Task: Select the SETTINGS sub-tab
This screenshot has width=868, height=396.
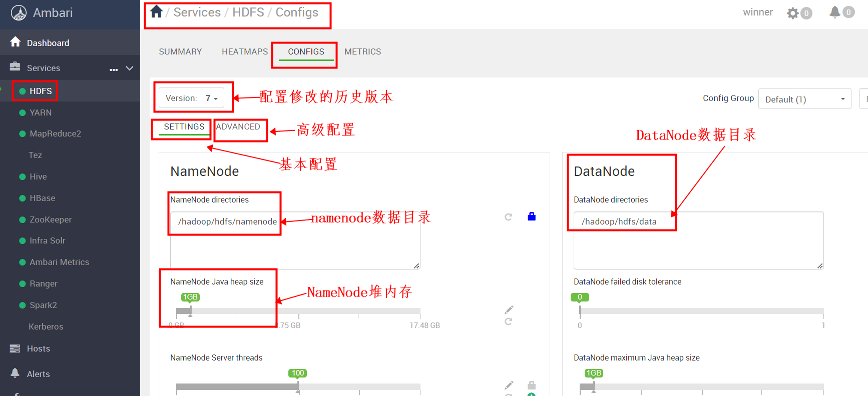Action: click(184, 127)
